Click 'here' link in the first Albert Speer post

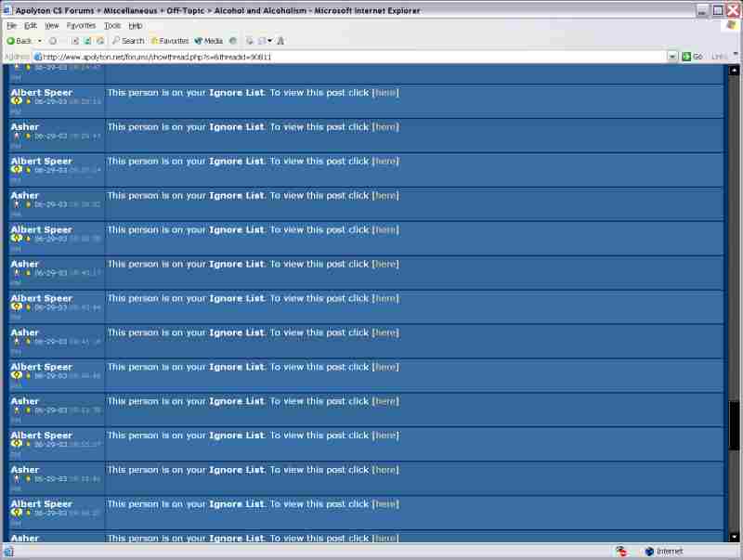tap(385, 92)
